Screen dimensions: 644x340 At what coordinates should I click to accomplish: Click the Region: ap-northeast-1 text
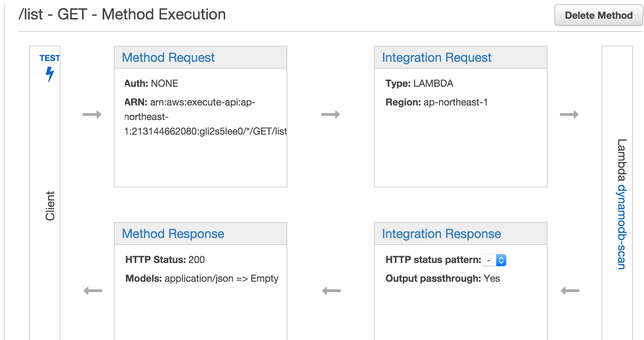(x=437, y=102)
